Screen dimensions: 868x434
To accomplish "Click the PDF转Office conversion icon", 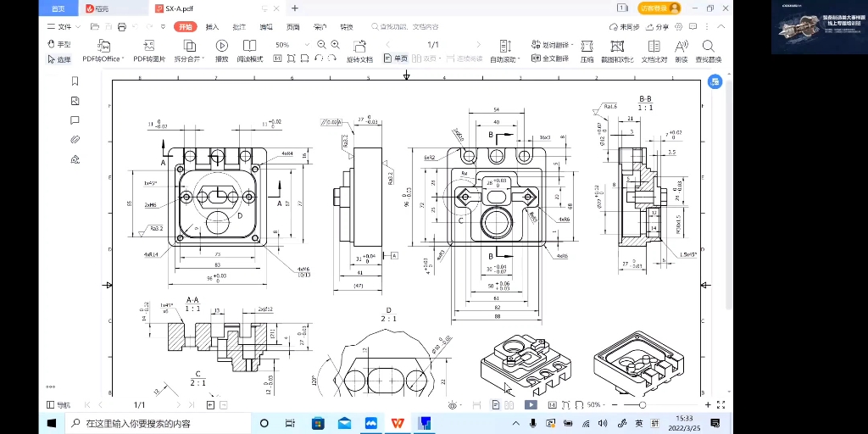I will coord(103,46).
